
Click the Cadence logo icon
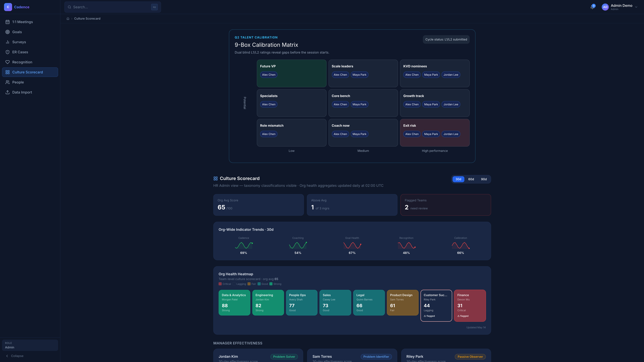(8, 7)
